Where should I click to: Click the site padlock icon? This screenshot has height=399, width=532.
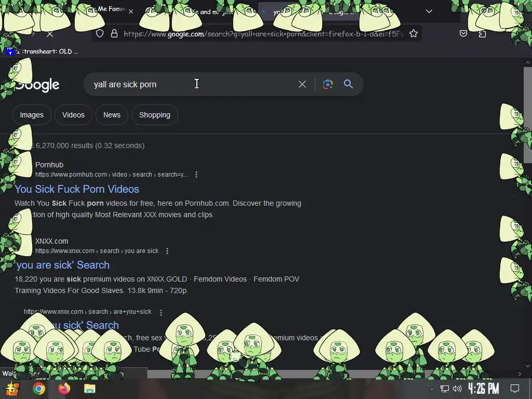coord(114,34)
